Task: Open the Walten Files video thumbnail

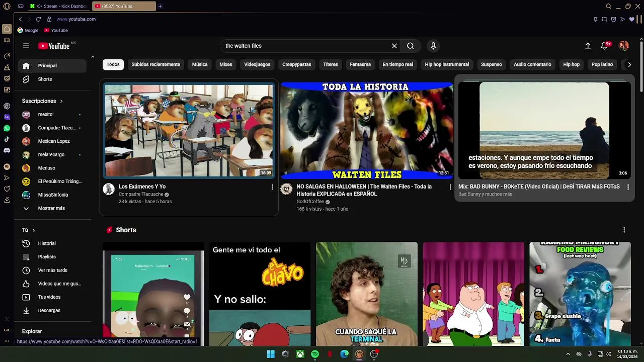Action: coord(367,130)
